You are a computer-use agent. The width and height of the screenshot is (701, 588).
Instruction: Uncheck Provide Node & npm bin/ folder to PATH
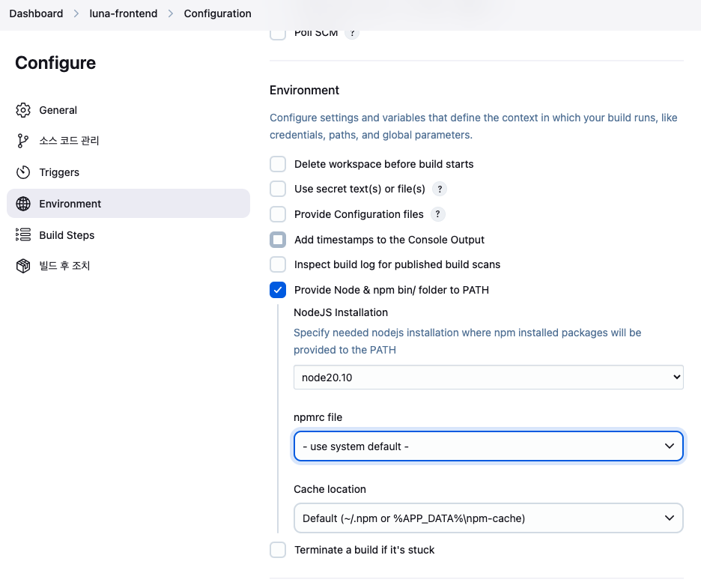pyautogui.click(x=278, y=290)
